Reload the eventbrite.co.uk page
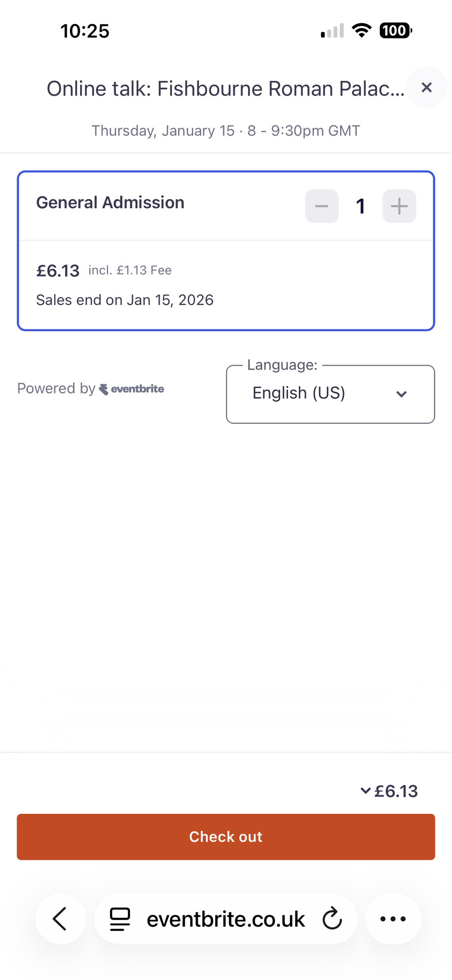The height and width of the screenshot is (980, 452). tap(332, 919)
